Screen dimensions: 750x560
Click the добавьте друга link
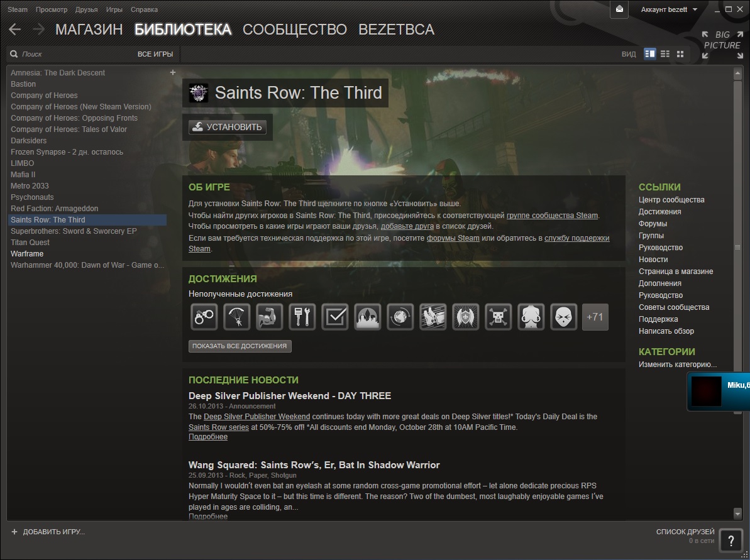[x=407, y=226]
